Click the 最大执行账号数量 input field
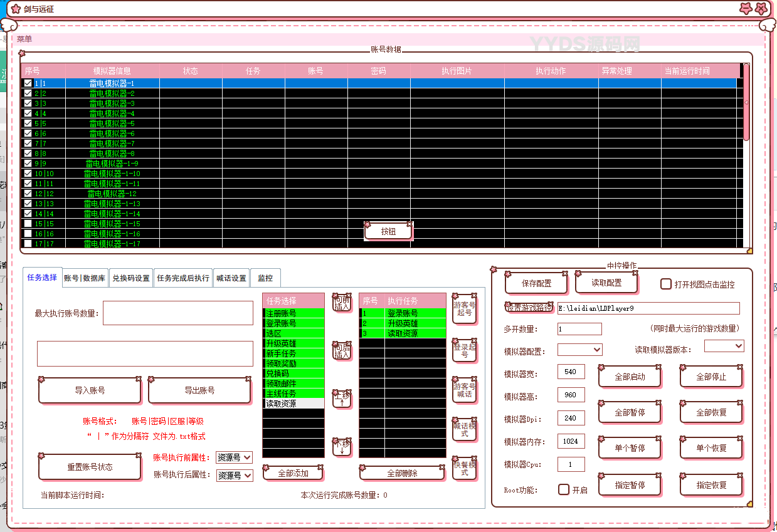Screen dimensions: 777x532 pyautogui.click(x=178, y=313)
